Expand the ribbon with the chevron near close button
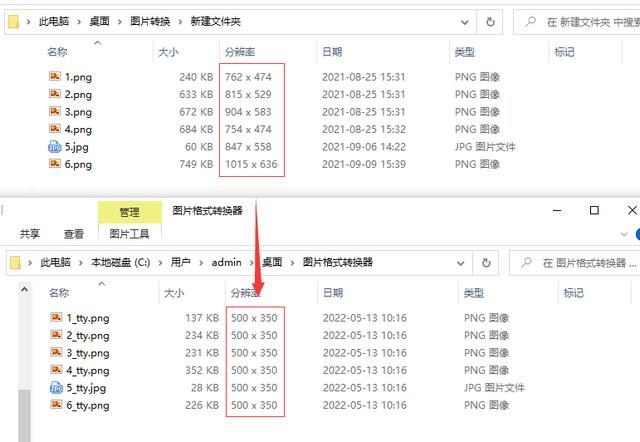This screenshot has width=640, height=442. 624,234
